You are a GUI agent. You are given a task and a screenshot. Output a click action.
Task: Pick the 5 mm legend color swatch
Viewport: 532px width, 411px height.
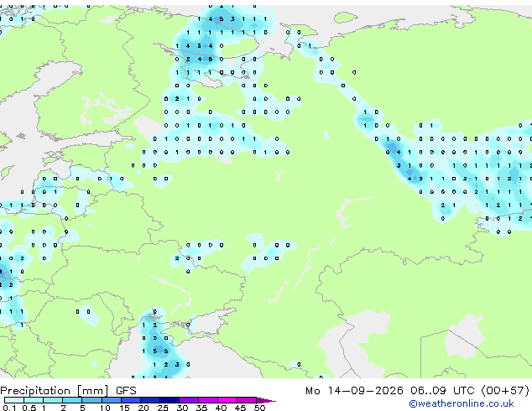(91, 400)
